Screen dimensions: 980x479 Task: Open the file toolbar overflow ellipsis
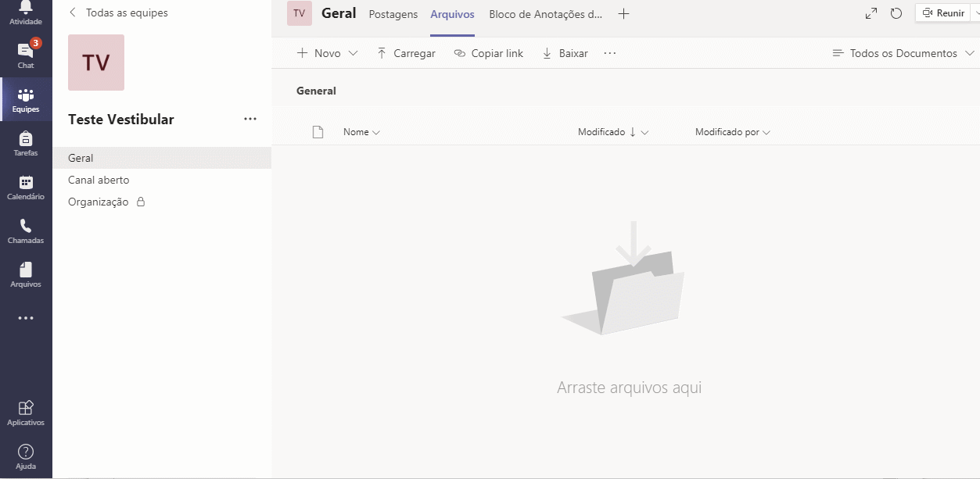pyautogui.click(x=610, y=53)
